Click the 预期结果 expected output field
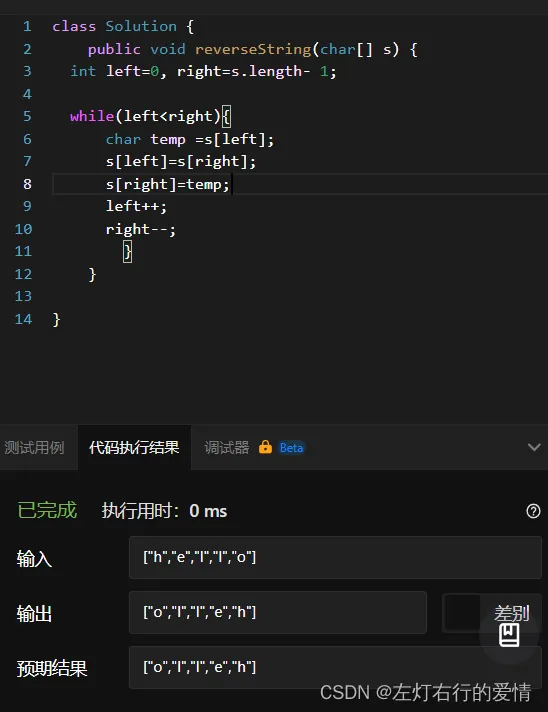The image size is (548, 712). click(x=335, y=668)
